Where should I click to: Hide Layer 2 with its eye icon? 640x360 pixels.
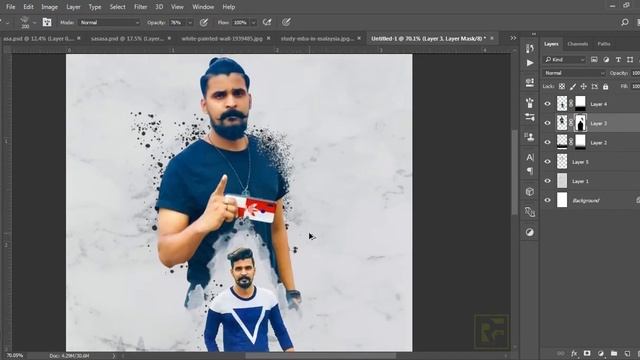(548, 142)
